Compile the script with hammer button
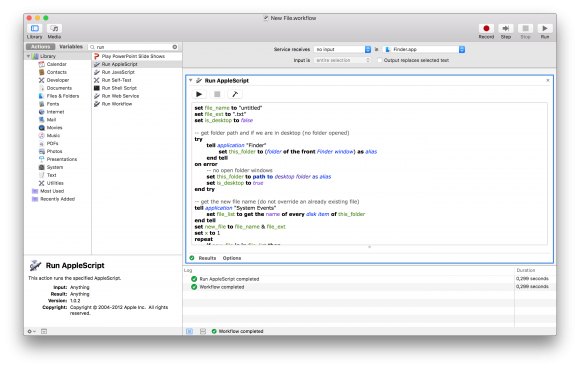 coord(235,94)
